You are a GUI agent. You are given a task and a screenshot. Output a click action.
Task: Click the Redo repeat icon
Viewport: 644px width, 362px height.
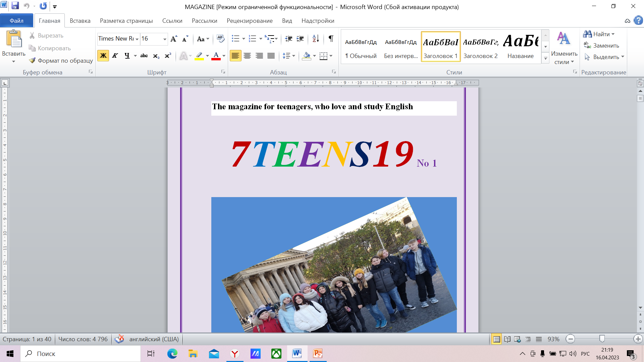(x=43, y=6)
